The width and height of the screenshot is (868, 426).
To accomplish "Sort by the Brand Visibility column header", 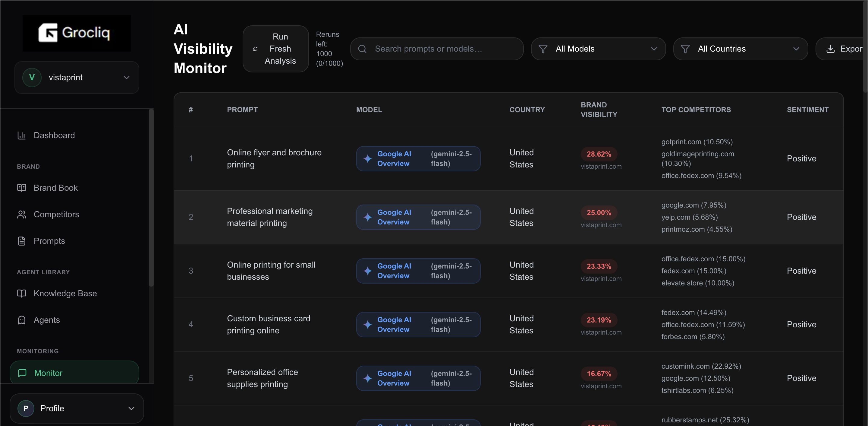I will point(599,110).
